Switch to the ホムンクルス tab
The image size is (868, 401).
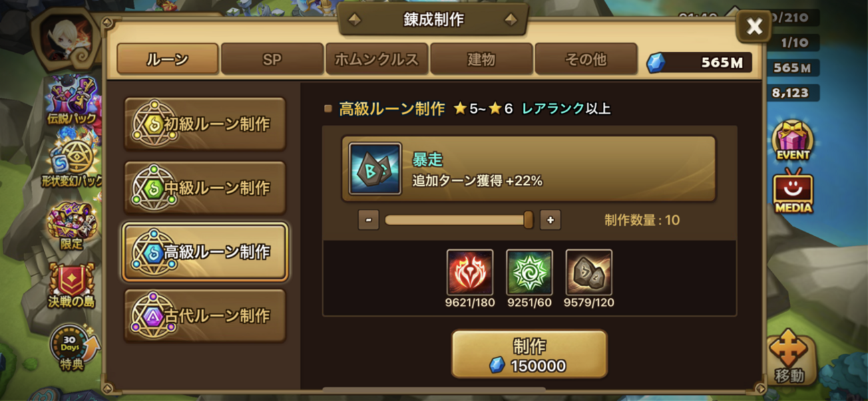(377, 59)
